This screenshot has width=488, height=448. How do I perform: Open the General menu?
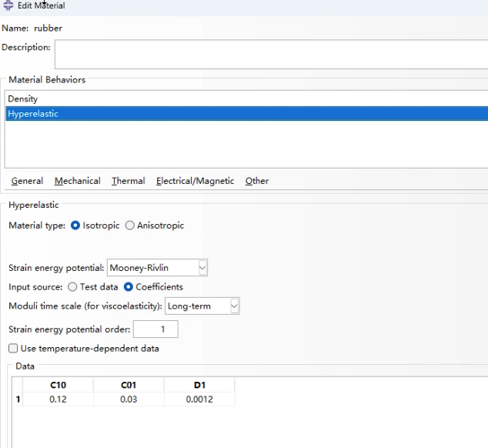point(27,181)
